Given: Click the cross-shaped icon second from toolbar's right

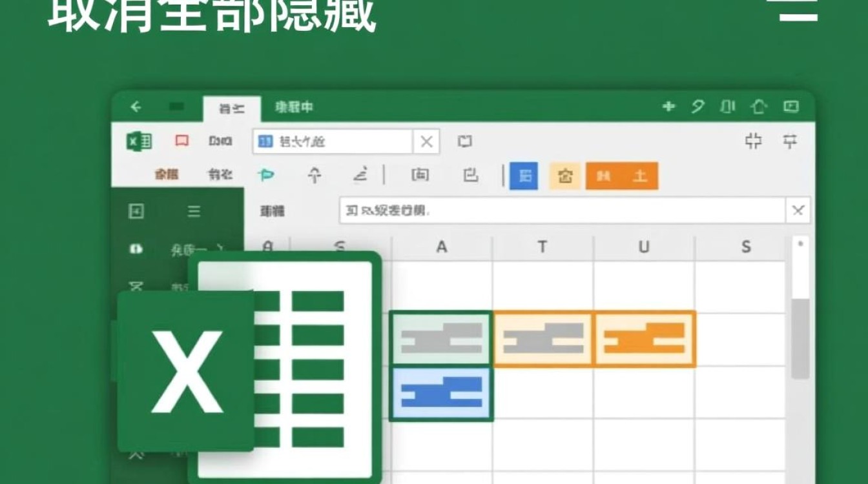Looking at the screenshot, I should [x=753, y=141].
